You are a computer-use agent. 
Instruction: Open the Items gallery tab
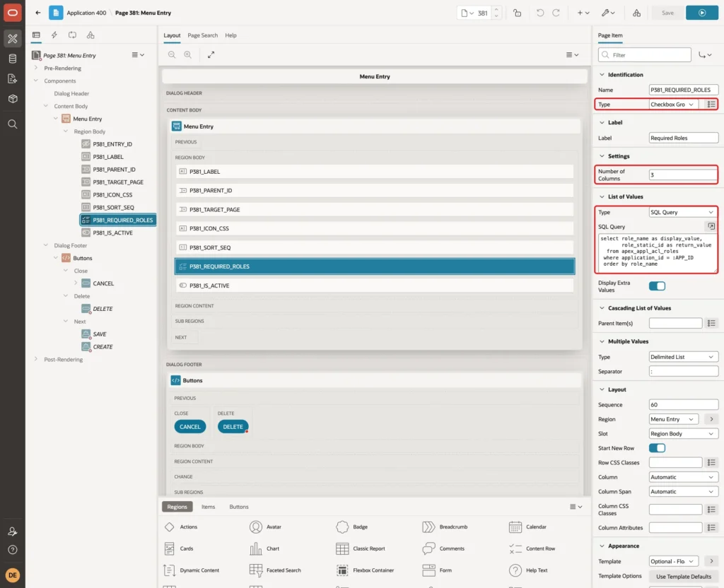(209, 507)
